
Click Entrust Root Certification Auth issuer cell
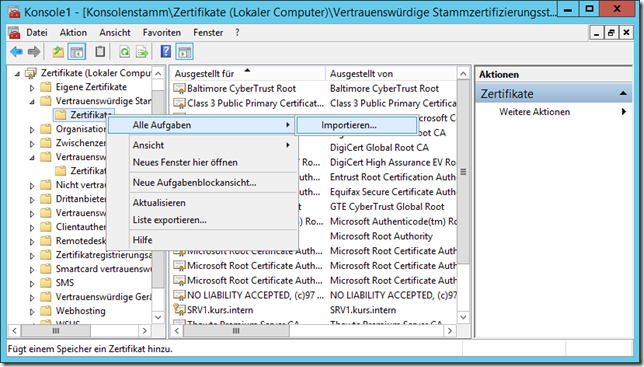[x=393, y=177]
